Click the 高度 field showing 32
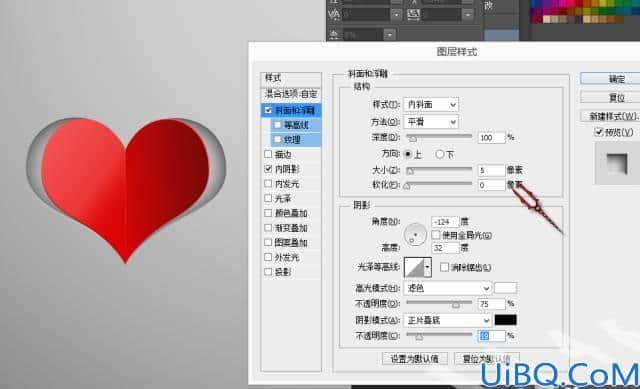Image resolution: width=640 pixels, height=389 pixels. [445, 248]
